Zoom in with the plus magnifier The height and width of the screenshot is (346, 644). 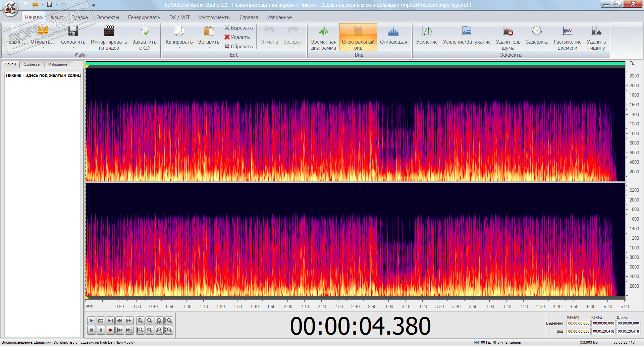(141, 321)
